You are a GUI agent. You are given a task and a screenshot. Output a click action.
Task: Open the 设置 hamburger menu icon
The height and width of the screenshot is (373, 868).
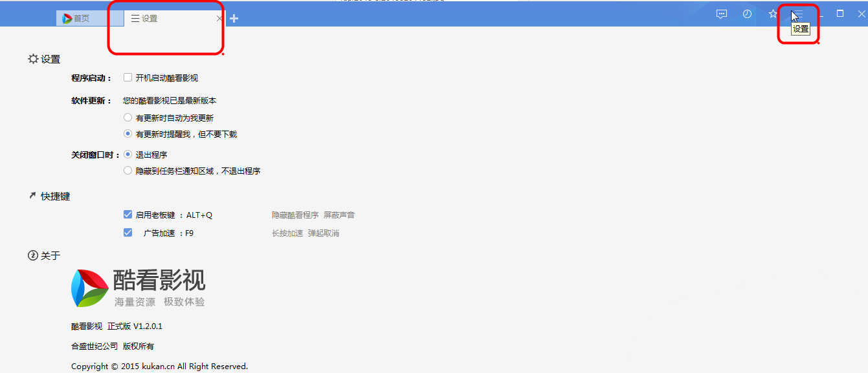click(x=798, y=14)
